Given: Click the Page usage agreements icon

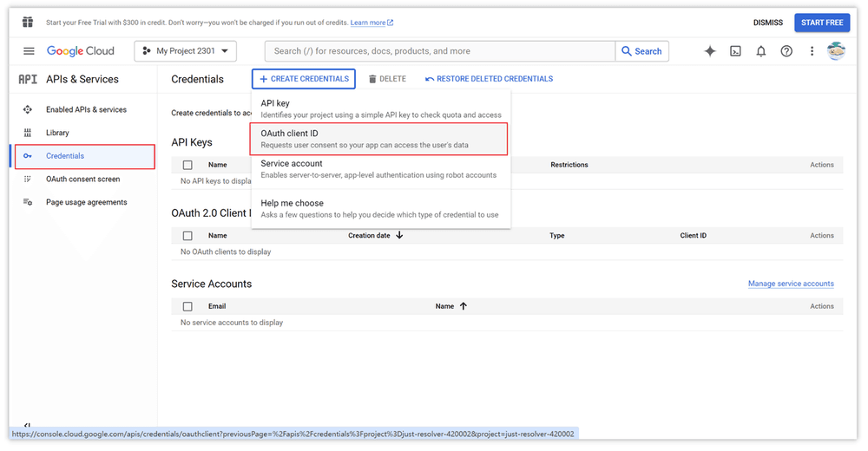Looking at the screenshot, I should (x=27, y=202).
